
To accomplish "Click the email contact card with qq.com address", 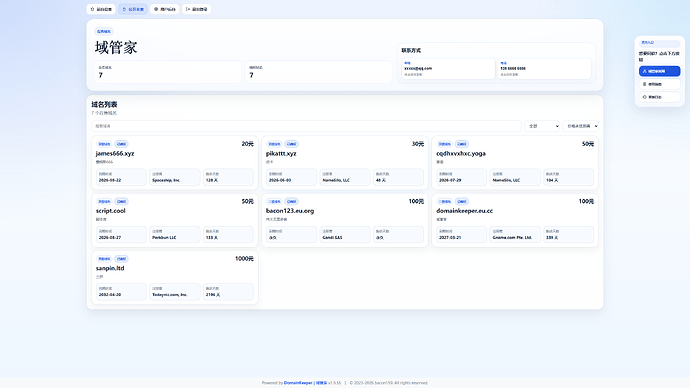I will point(448,69).
